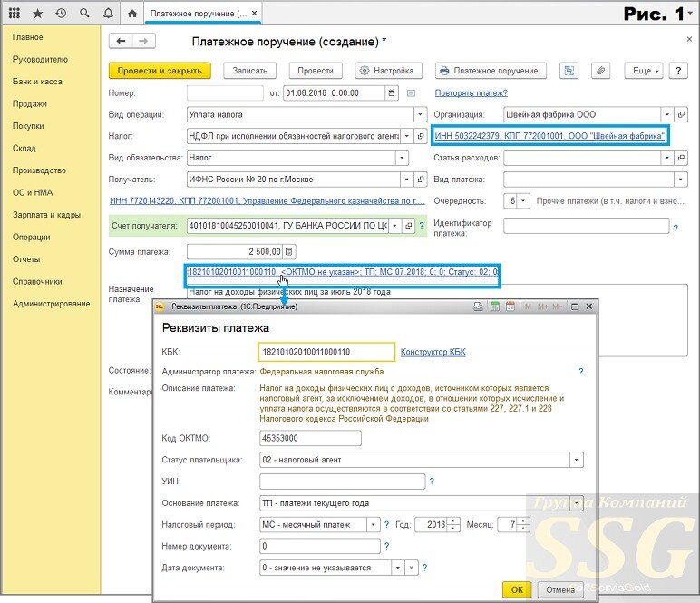Viewport: 700px width, 603px height.
Task: Click the ИНН 7720143220 recipient link
Action: click(267, 201)
